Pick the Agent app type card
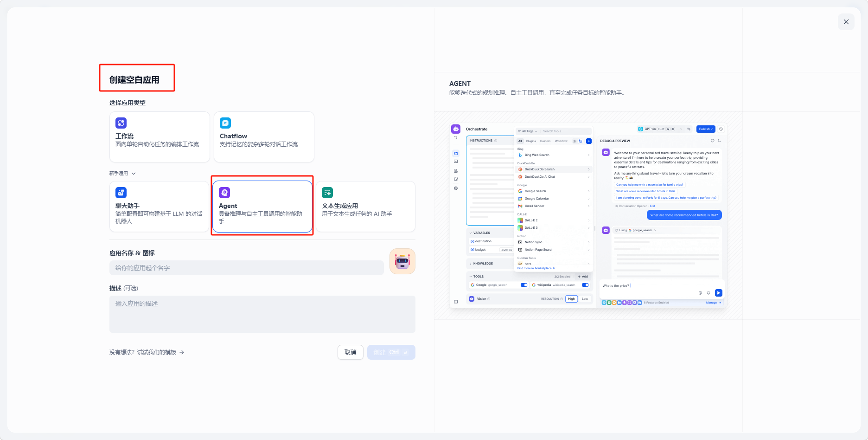Image resolution: width=868 pixels, height=440 pixels. [x=262, y=207]
